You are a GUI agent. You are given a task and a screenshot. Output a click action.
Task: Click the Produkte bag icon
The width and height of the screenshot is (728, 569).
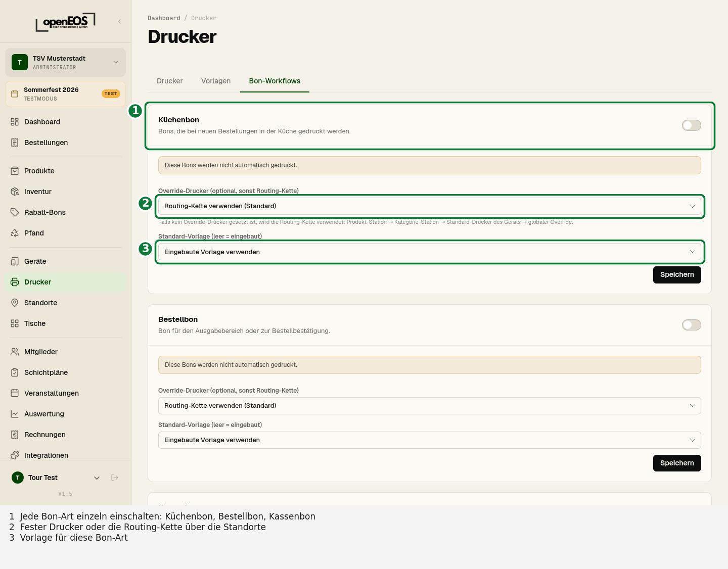click(x=15, y=171)
